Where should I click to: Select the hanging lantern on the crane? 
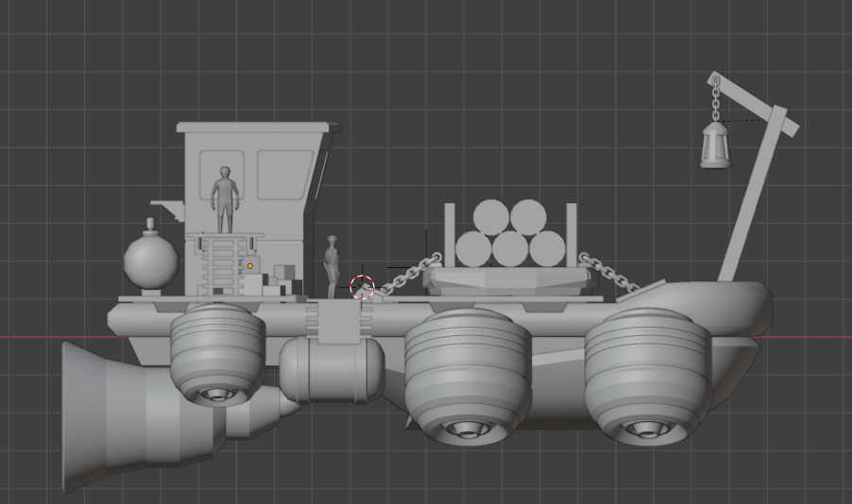[x=716, y=145]
